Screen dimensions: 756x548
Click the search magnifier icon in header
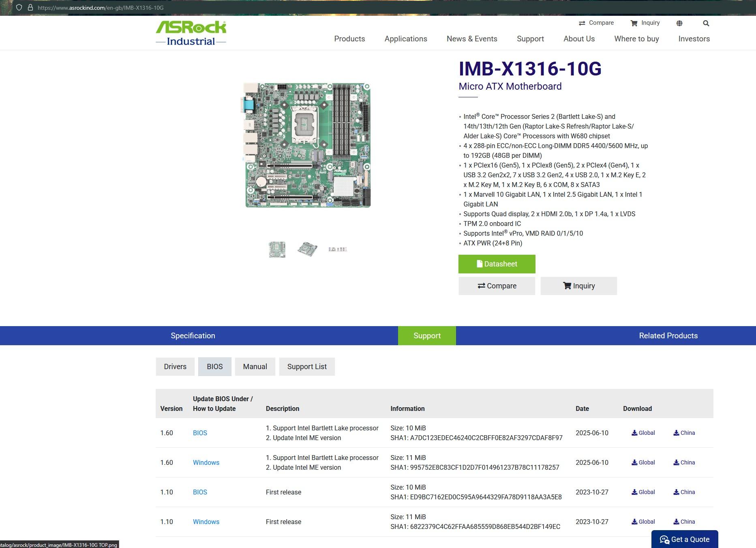pos(706,24)
